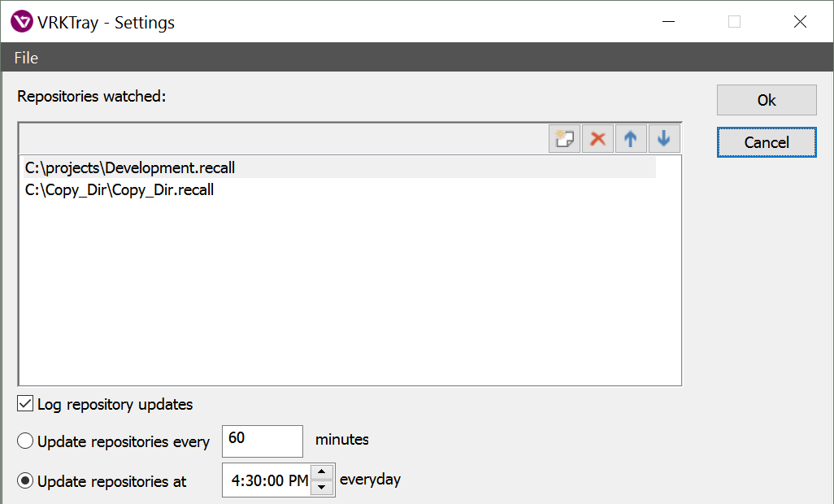834x504 pixels.
Task: Move repository up with blue arrow
Action: click(x=631, y=139)
